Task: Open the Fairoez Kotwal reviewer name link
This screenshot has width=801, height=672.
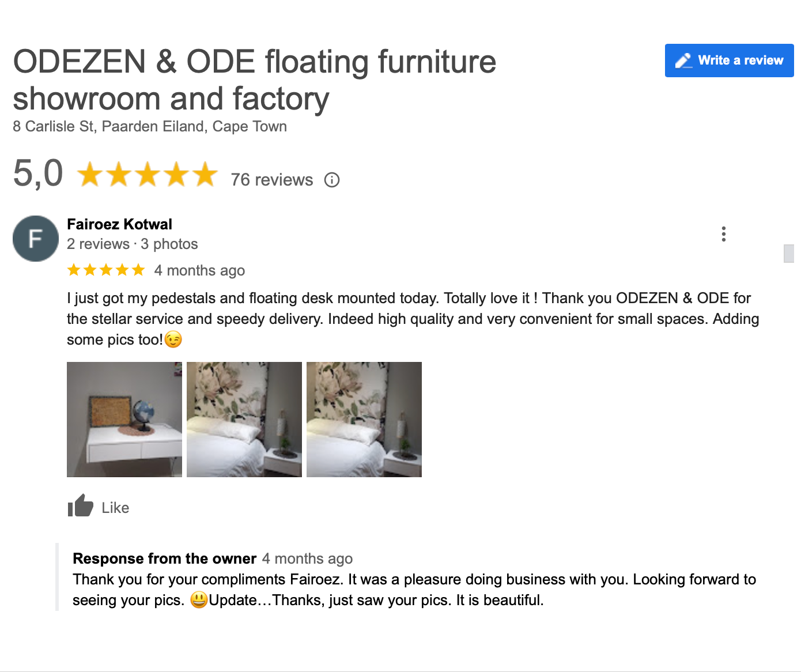Action: 119,224
